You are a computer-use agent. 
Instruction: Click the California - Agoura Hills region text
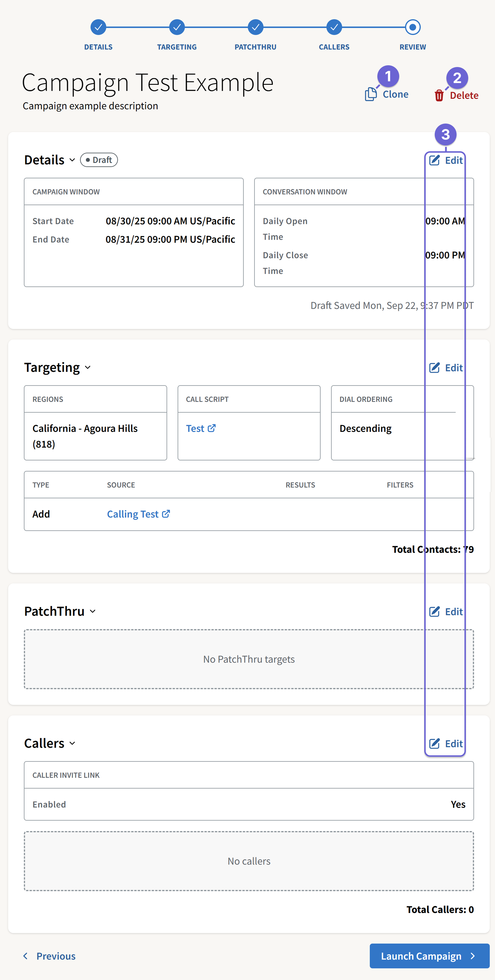click(x=85, y=436)
